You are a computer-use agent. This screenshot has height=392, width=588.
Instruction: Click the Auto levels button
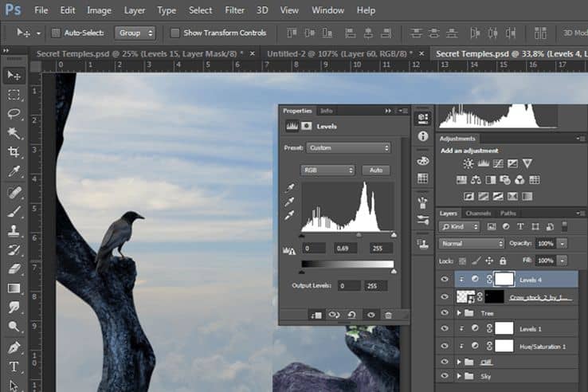point(376,170)
